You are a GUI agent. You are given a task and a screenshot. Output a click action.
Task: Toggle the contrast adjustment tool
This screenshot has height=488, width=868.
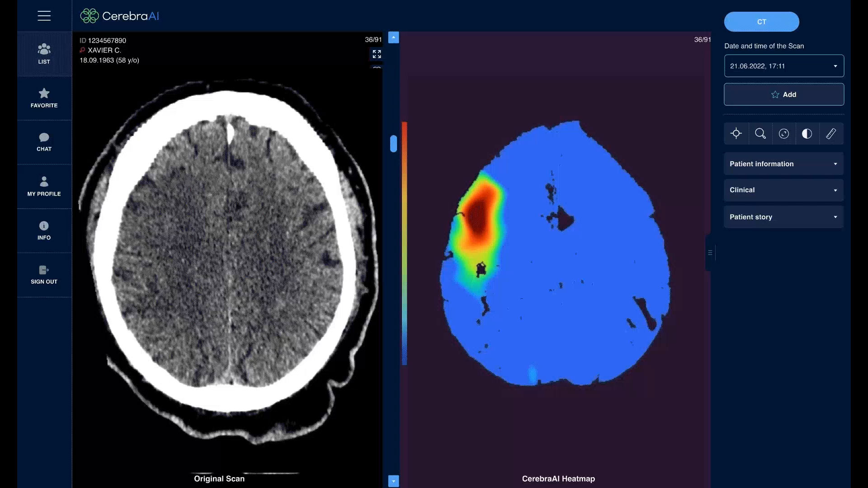point(807,134)
